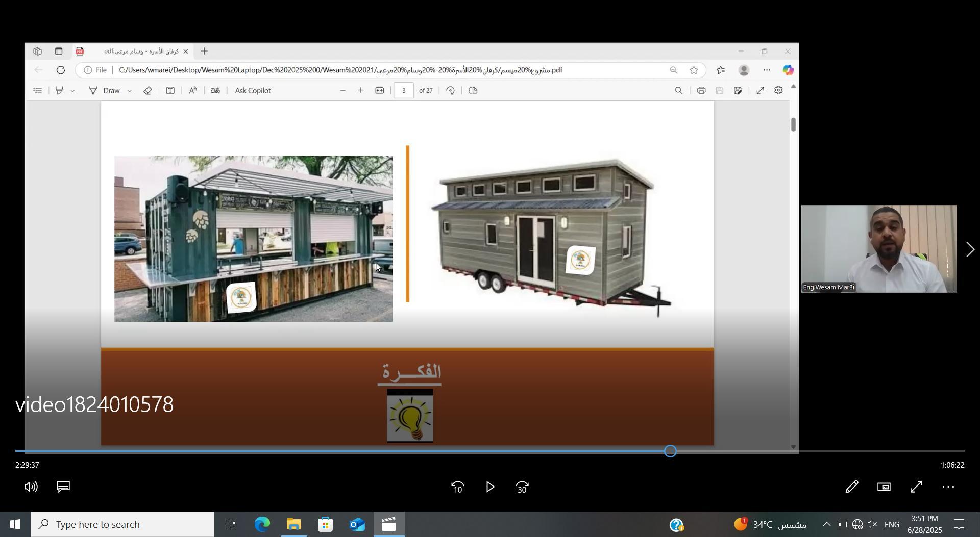The image size is (980, 537).
Task: Open the Action Center notifications icon
Action: (x=959, y=524)
